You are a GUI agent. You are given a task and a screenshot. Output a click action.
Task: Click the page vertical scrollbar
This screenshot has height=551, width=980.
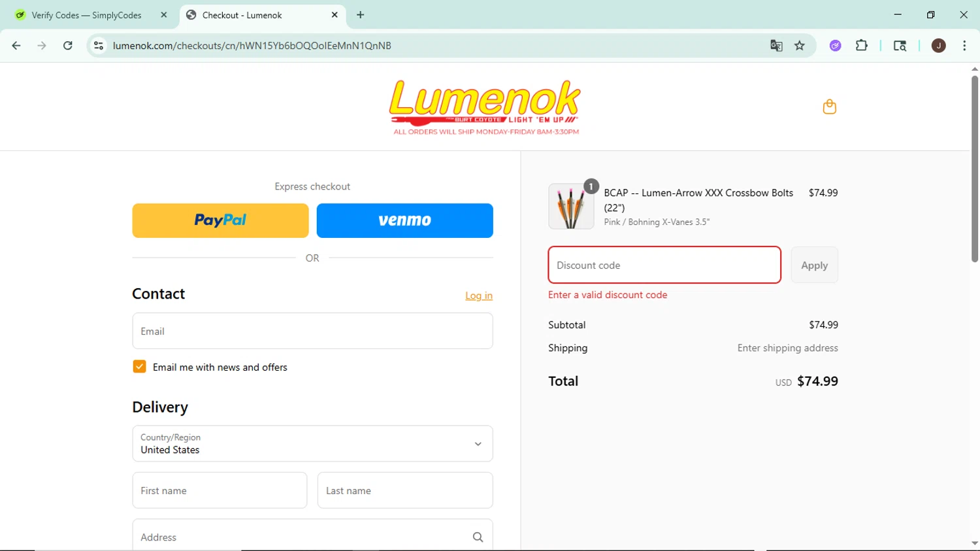pos(974,169)
